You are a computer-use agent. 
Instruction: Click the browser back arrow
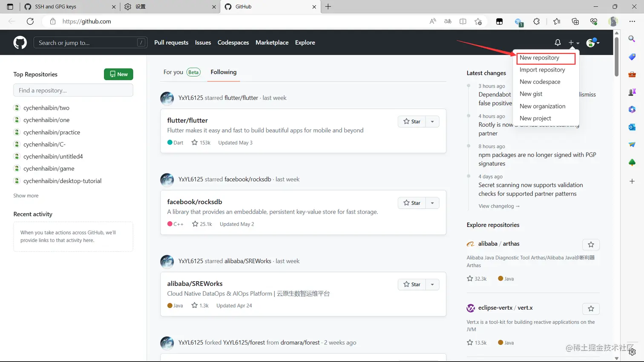coord(12,21)
